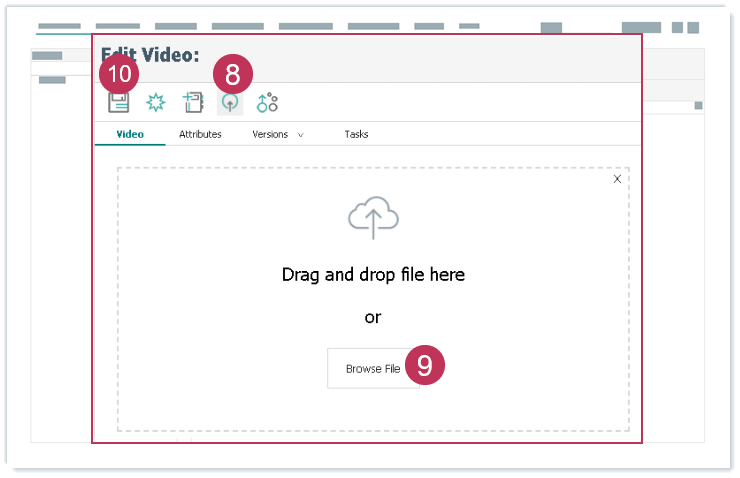Click the red number 10 callout badge
The height and width of the screenshot is (478, 740).
pyautogui.click(x=119, y=74)
